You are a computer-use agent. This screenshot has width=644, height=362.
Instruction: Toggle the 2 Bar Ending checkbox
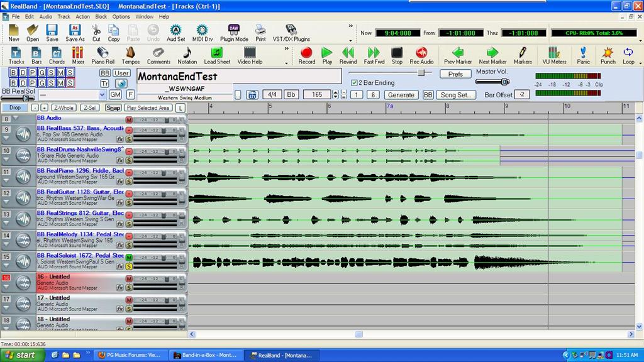coord(354,82)
